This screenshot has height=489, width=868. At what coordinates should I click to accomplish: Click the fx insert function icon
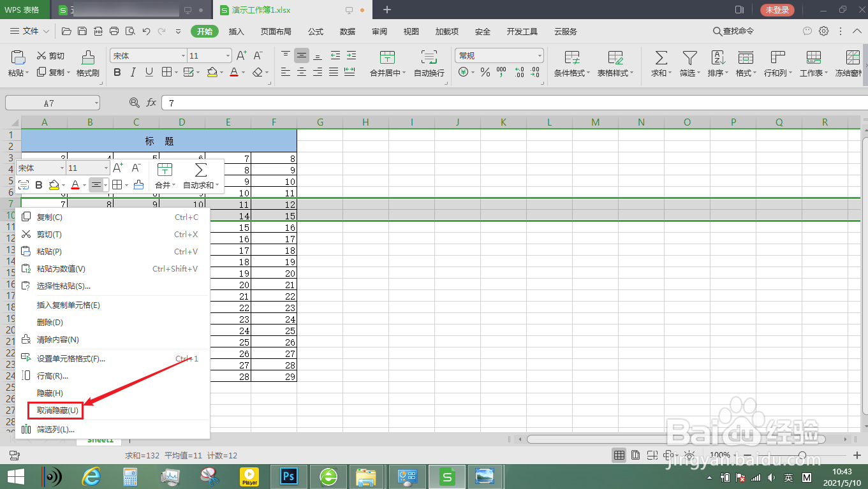pyautogui.click(x=151, y=103)
